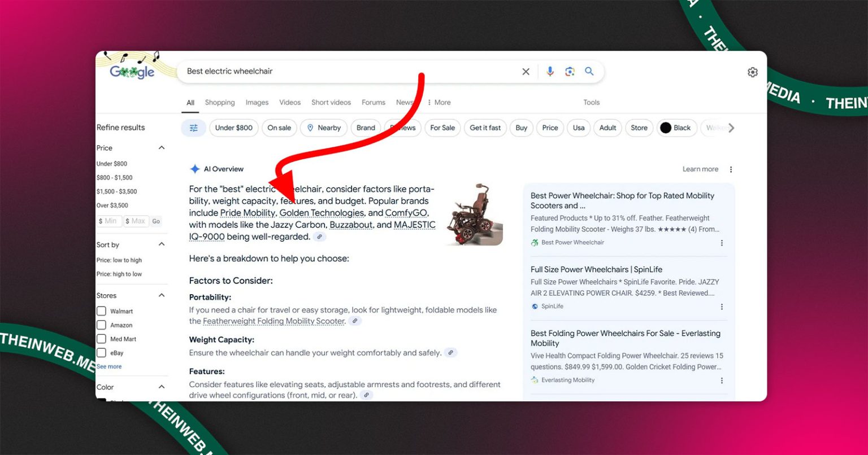Image resolution: width=868 pixels, height=455 pixels.
Task: Click the AI Overview sparkle icon
Action: pos(194,169)
